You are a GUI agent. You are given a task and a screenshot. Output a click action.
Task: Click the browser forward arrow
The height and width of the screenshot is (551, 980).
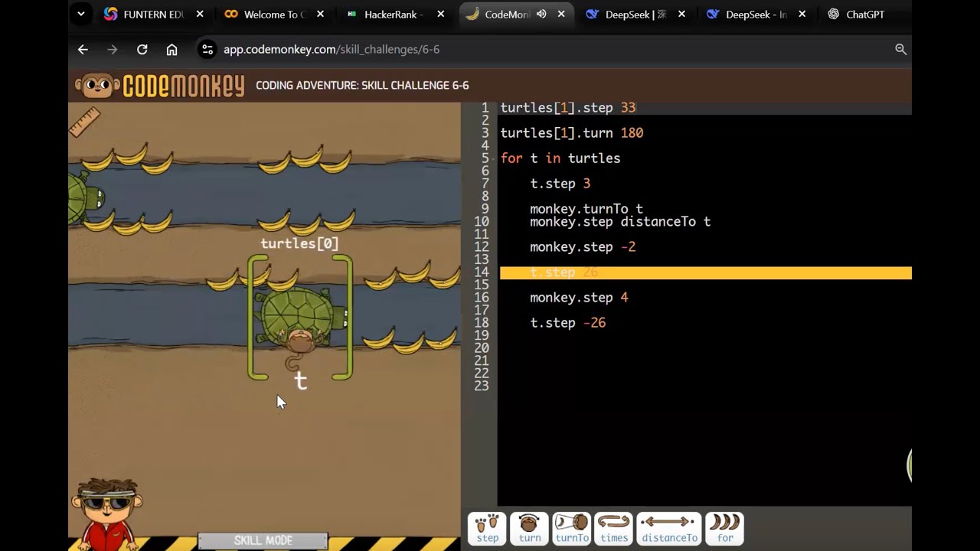coord(113,49)
